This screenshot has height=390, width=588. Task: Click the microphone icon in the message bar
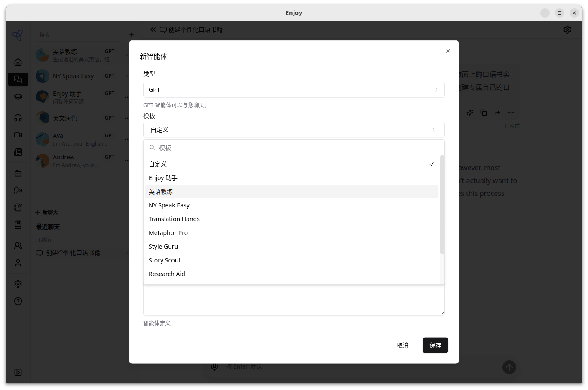tap(214, 366)
